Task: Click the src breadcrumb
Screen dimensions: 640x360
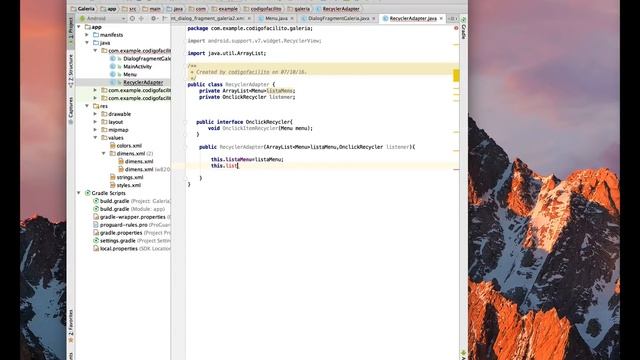Action: pyautogui.click(x=129, y=9)
